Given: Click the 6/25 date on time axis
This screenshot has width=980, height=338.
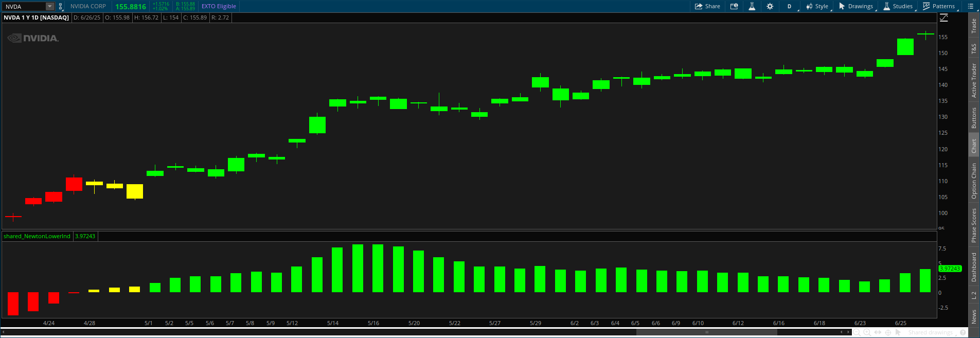Looking at the screenshot, I should click(901, 323).
